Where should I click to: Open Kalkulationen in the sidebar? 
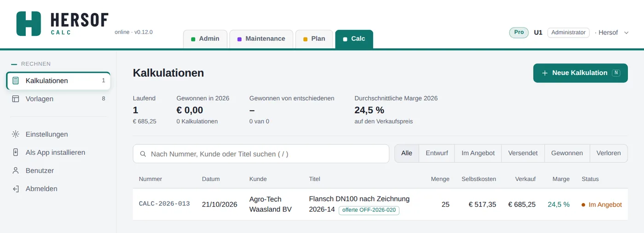[x=58, y=81]
